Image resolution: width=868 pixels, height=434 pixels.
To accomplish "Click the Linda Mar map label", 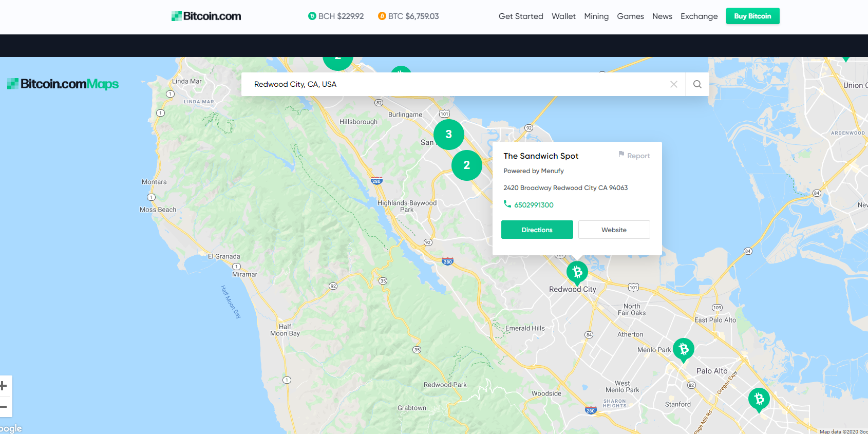I will [187, 81].
